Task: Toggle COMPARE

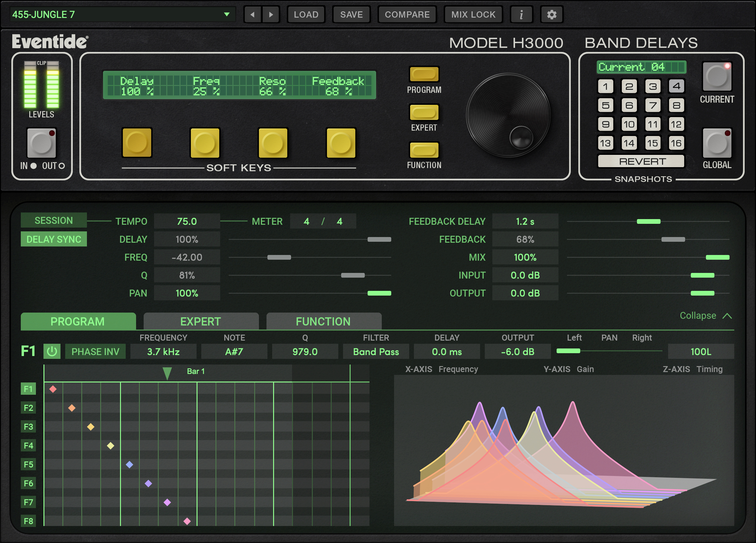Action: click(407, 15)
